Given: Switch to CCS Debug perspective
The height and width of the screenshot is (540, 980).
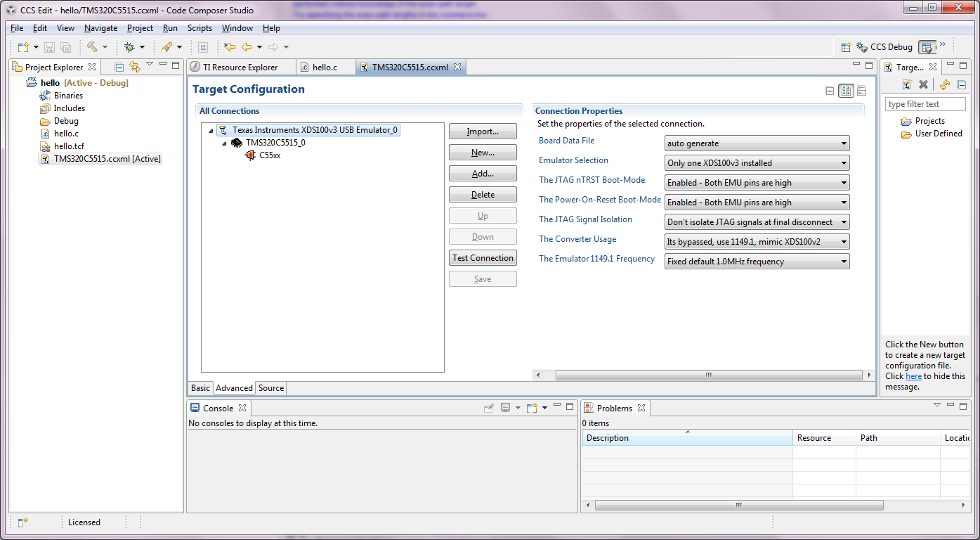Looking at the screenshot, I should (884, 47).
